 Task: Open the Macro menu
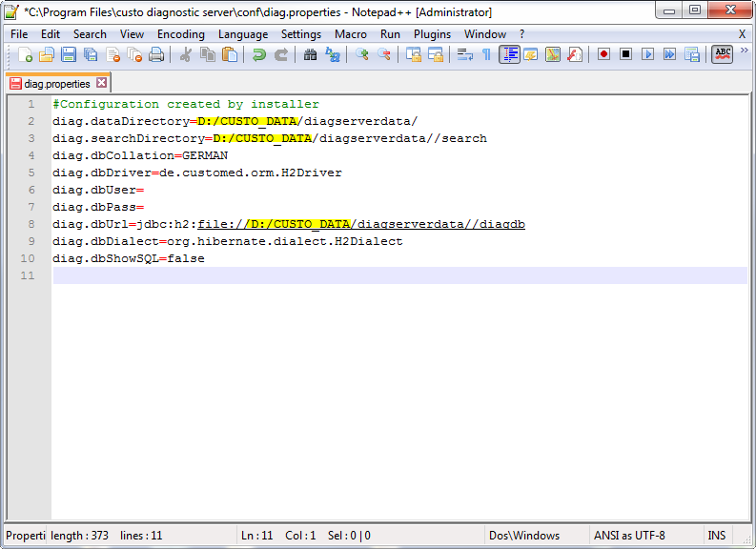tap(351, 34)
